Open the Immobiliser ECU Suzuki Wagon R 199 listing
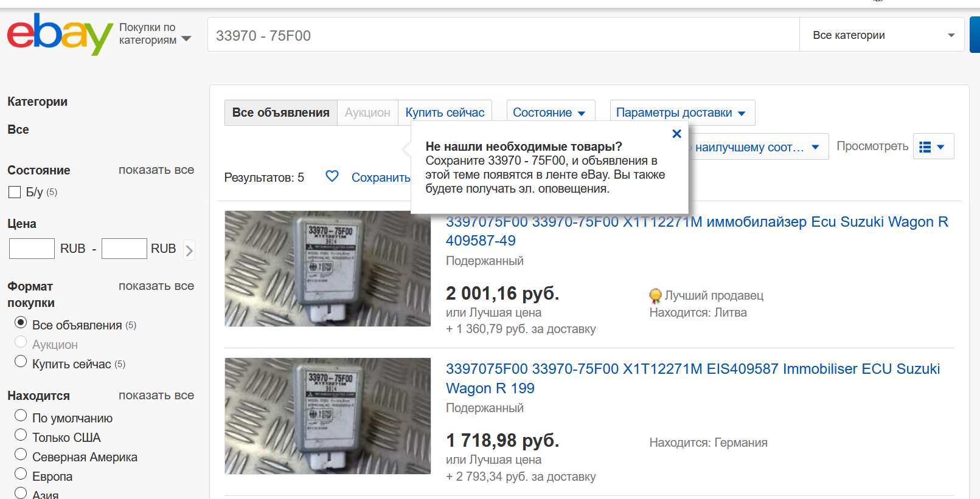The image size is (980, 499). (x=693, y=378)
